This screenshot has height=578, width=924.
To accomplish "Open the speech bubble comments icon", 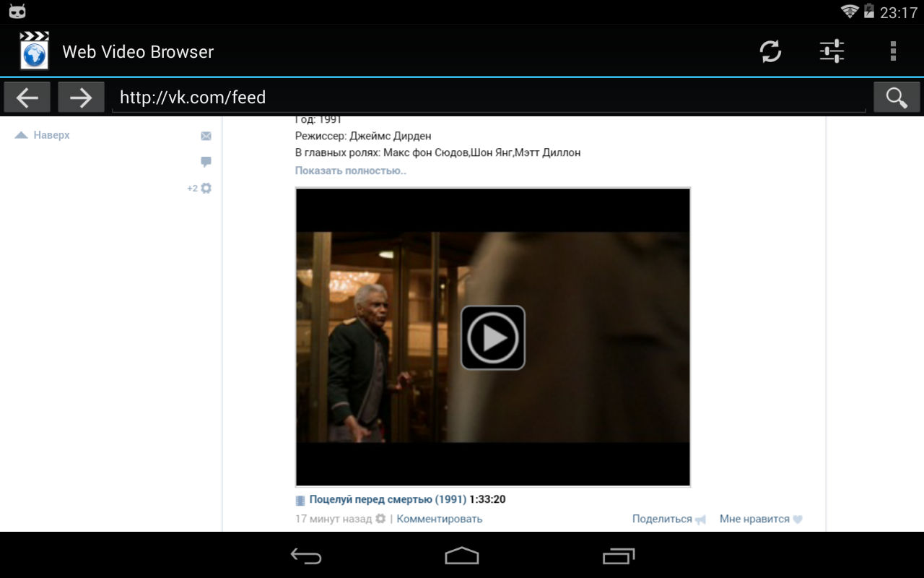I will coord(206,162).
